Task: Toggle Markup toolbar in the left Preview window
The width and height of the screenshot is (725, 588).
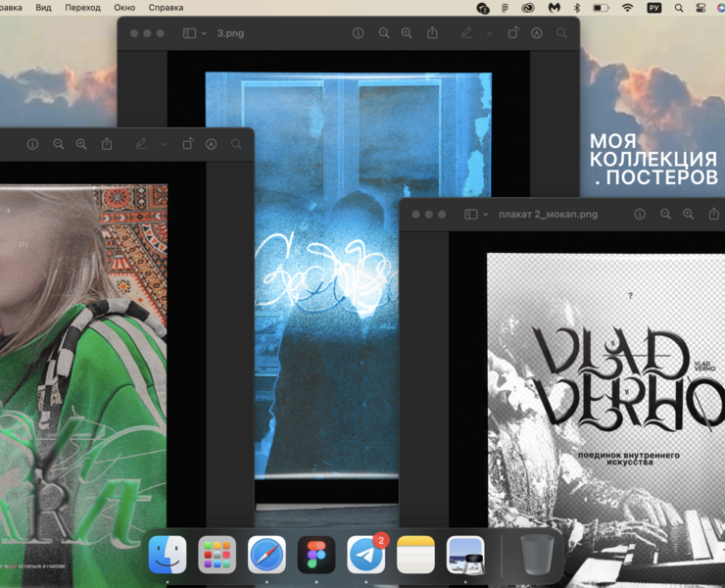Action: click(212, 144)
